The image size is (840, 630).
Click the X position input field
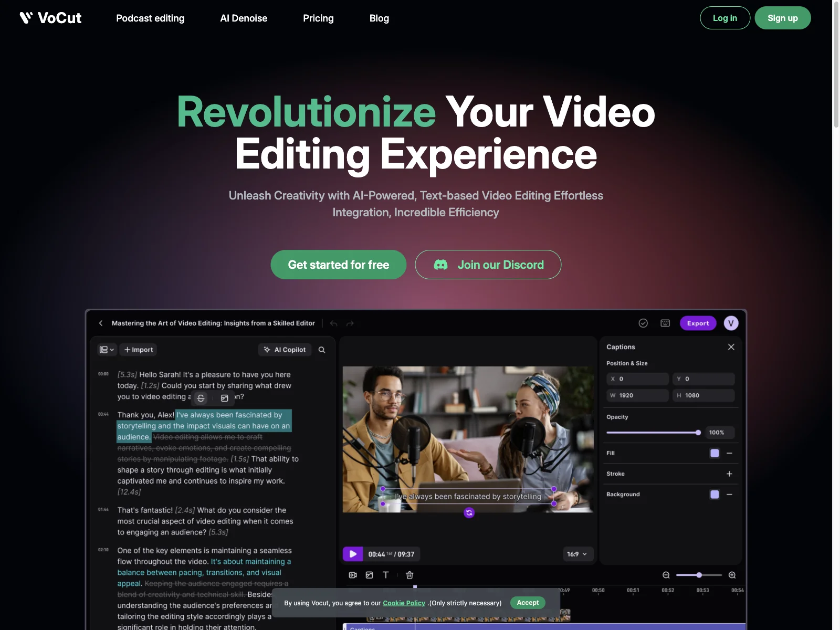pos(637,379)
